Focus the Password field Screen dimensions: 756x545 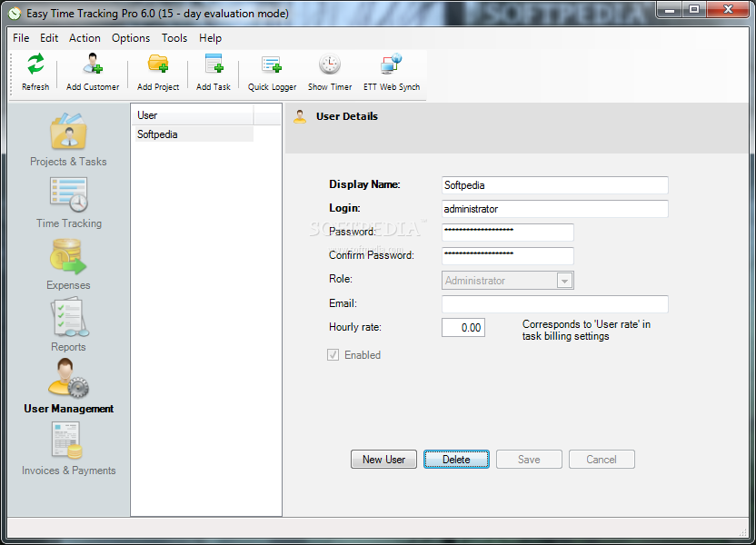coord(508,232)
